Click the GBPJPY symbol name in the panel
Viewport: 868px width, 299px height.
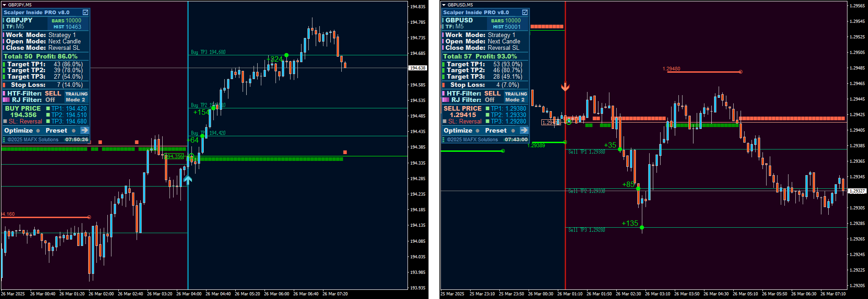coord(19,20)
